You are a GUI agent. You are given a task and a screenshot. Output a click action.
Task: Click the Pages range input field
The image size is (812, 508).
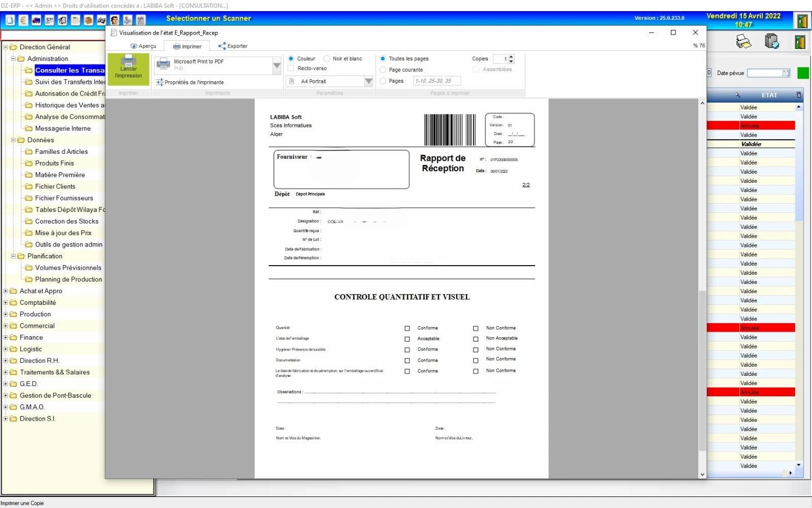click(436, 81)
